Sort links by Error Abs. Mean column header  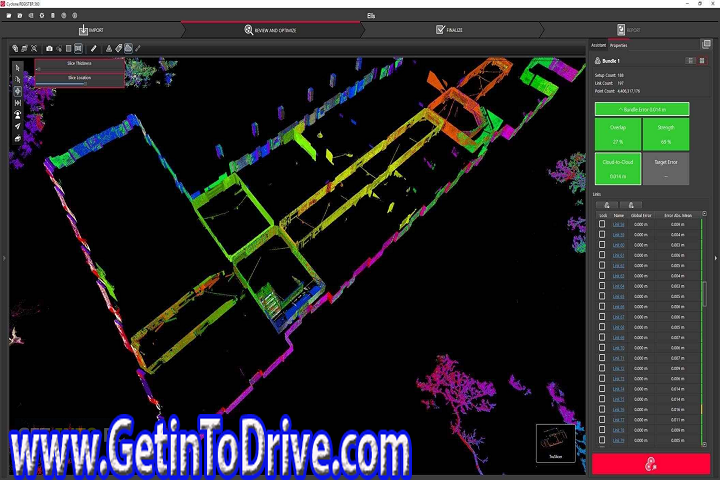pyautogui.click(x=678, y=215)
